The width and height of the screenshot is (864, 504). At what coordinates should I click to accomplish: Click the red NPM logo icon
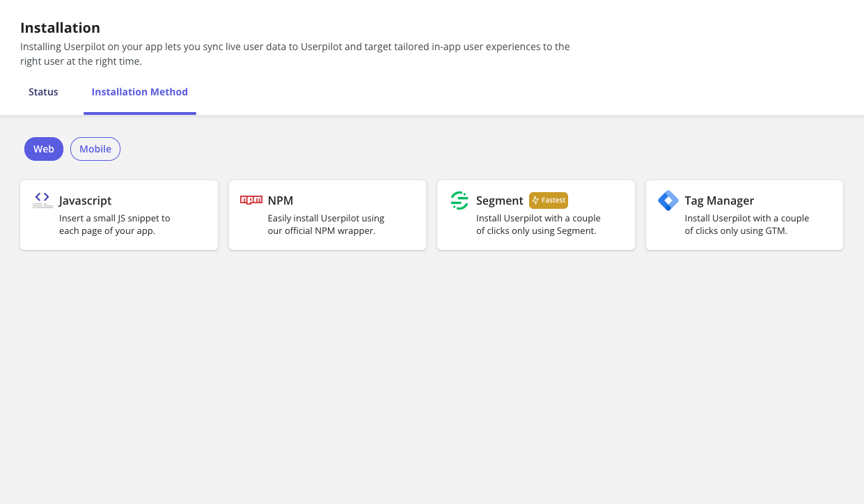(x=251, y=200)
